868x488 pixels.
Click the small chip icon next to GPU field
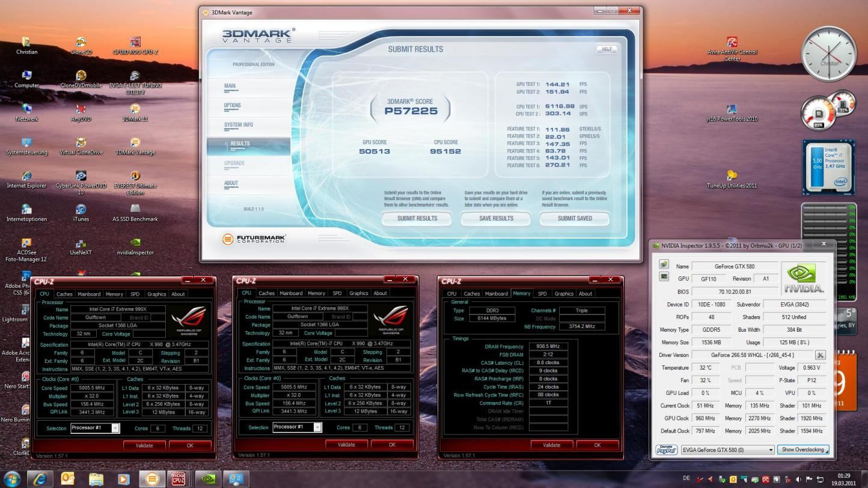664,276
